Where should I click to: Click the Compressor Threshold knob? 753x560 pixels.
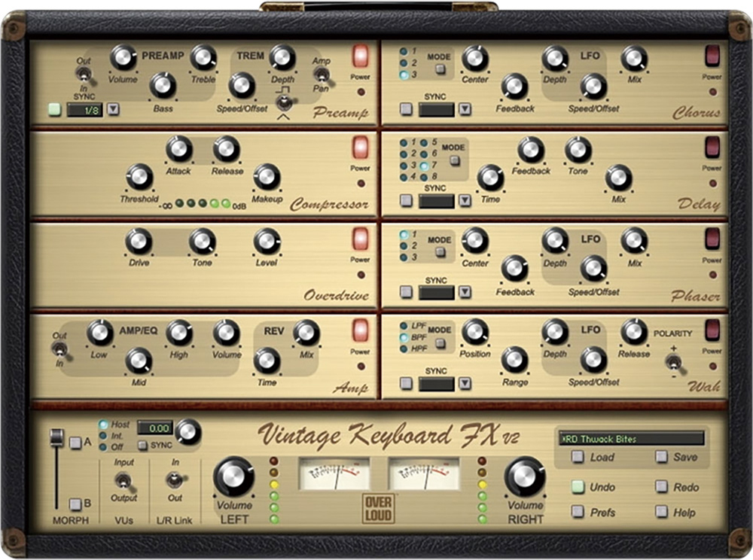[x=139, y=177]
